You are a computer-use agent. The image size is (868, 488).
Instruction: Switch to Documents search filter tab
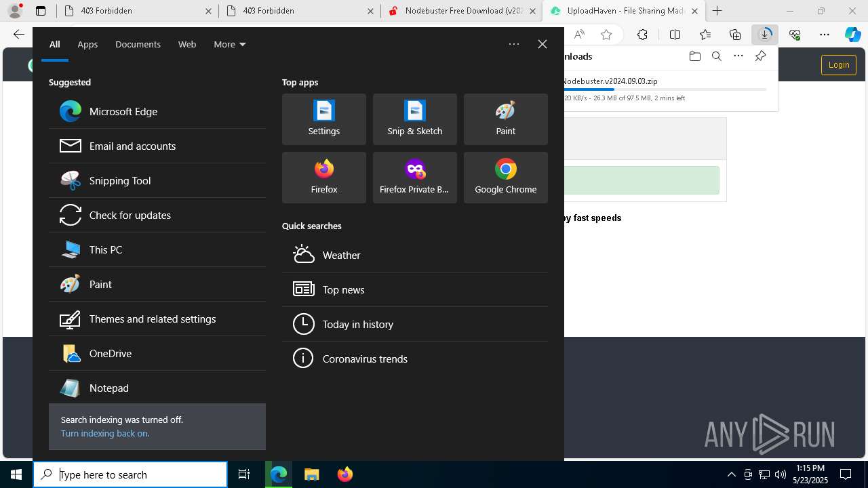(x=138, y=44)
